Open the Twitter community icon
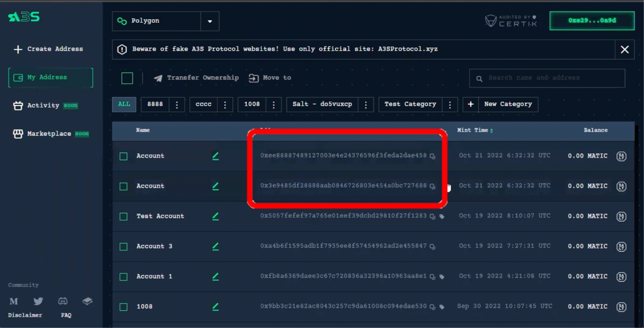644x328 pixels. pyautogui.click(x=38, y=301)
